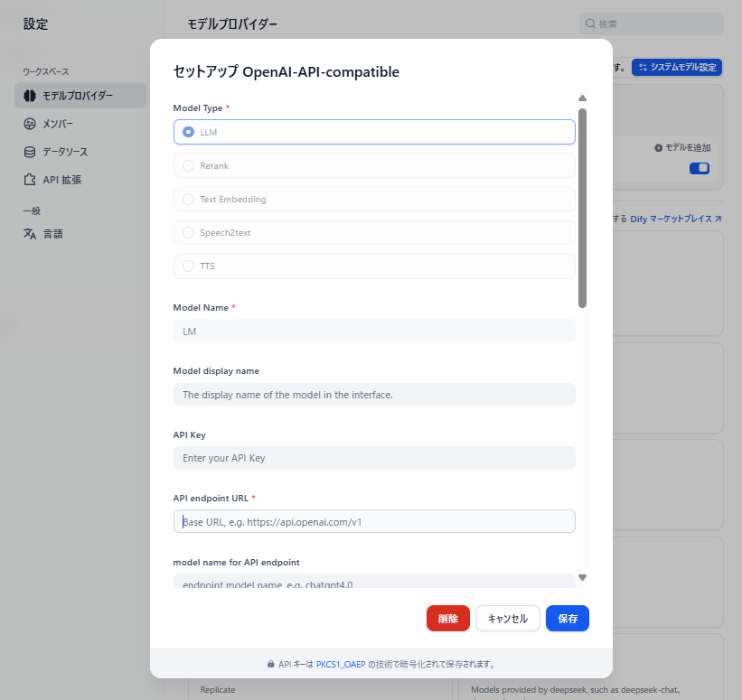Select the LLM model type radio button
The image size is (742, 700).
[x=188, y=132]
